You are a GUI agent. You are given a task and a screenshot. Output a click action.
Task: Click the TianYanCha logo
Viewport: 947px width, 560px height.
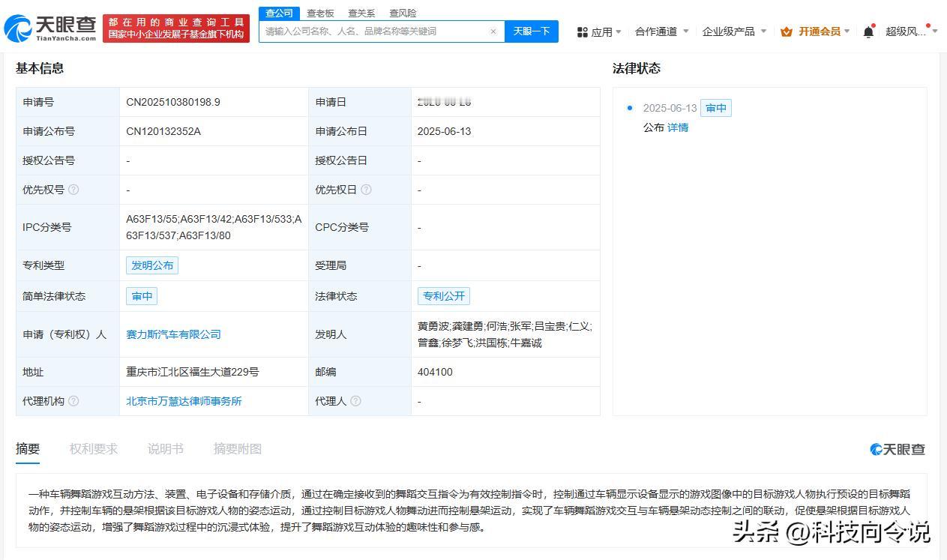[x=50, y=28]
